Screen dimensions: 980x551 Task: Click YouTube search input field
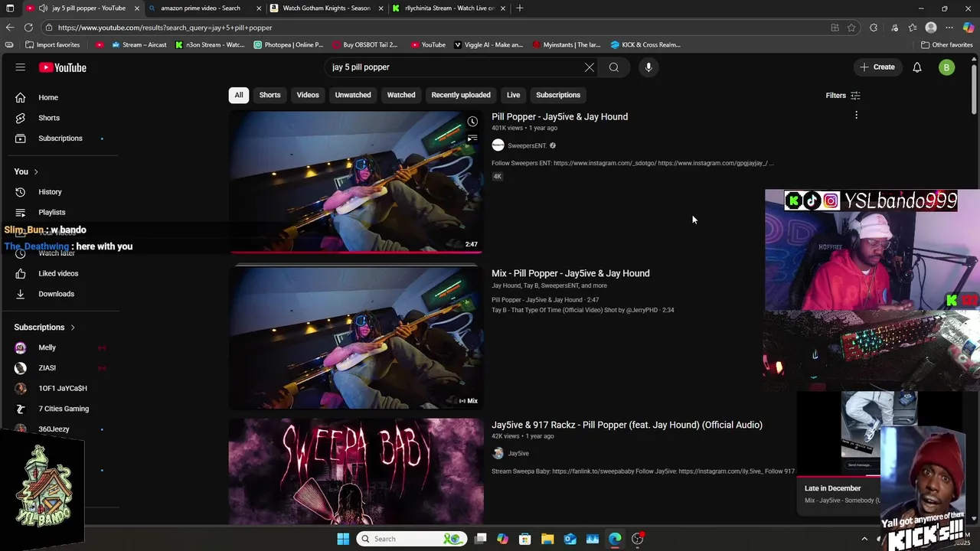tap(456, 67)
